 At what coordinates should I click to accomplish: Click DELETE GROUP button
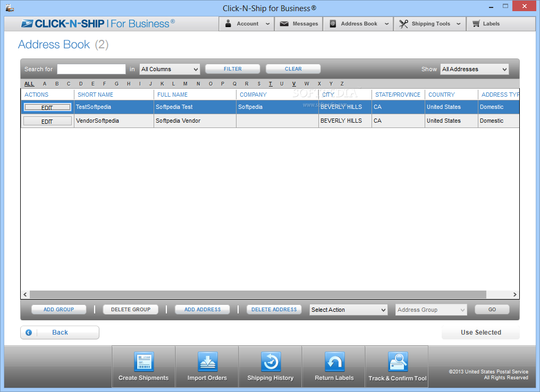coord(131,309)
